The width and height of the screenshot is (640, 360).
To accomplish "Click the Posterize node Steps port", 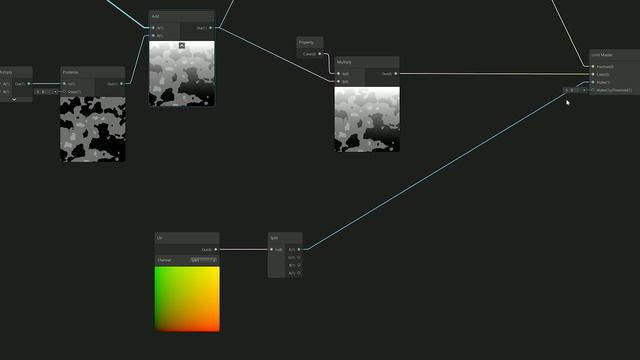I will [x=64, y=92].
